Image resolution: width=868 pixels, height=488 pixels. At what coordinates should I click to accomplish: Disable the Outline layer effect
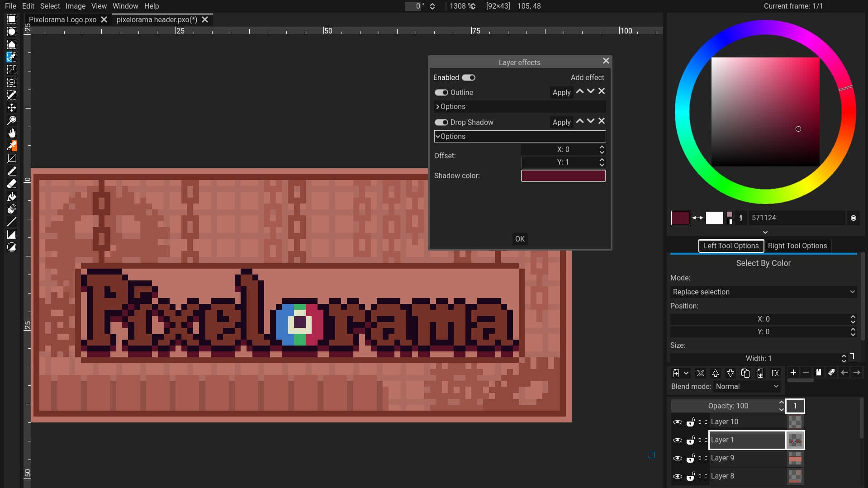pyautogui.click(x=441, y=92)
